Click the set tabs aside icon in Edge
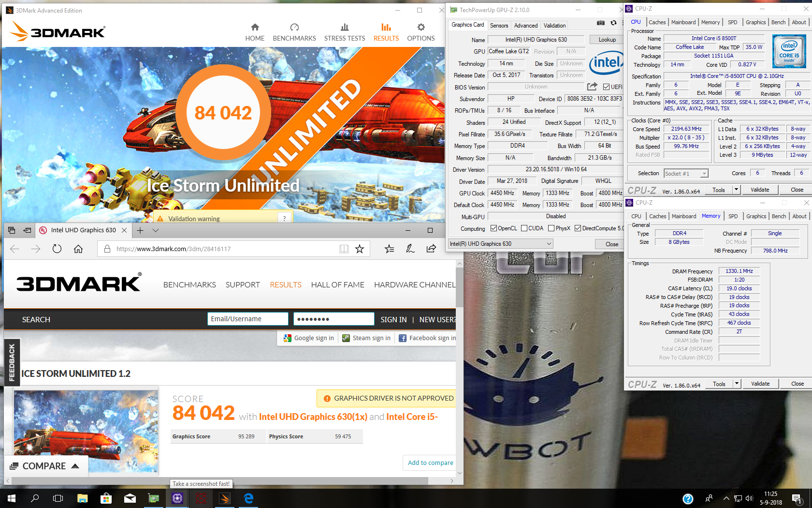 coord(27,230)
